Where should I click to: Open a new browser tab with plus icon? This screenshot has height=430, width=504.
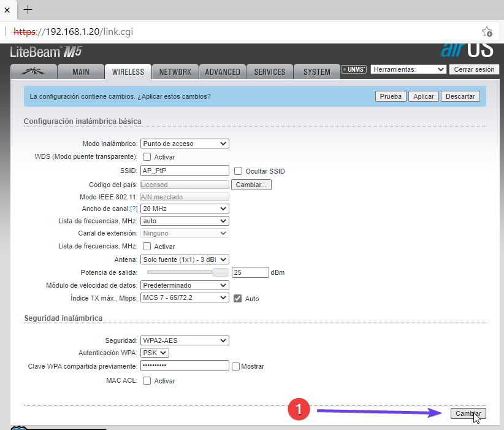[x=28, y=10]
